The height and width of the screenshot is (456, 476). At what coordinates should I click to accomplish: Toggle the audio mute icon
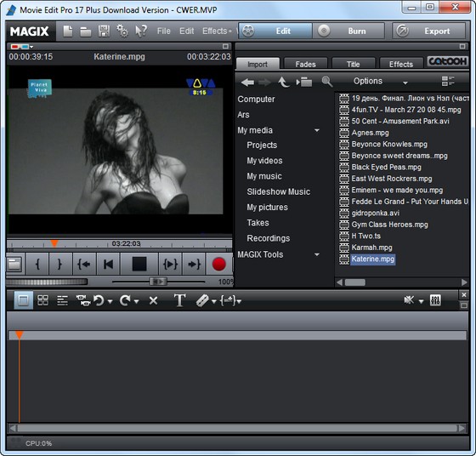coord(409,300)
